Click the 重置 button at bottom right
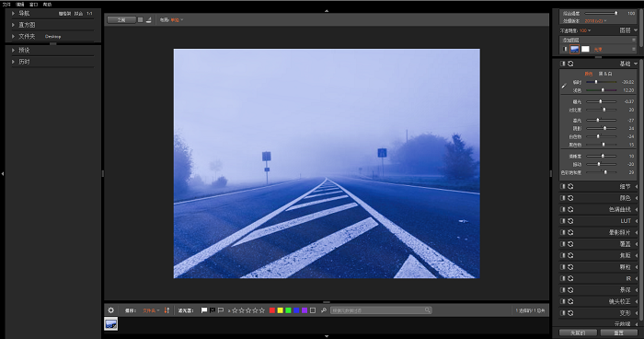The height and width of the screenshot is (339, 644). pos(618,333)
